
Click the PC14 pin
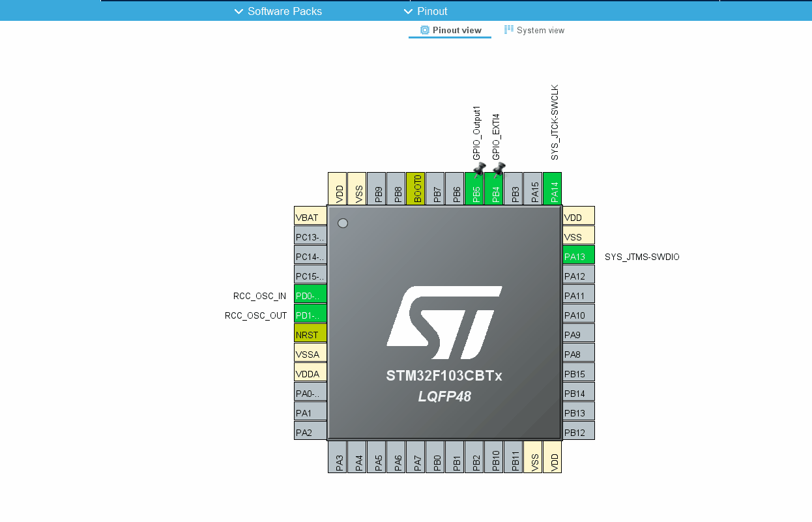click(310, 255)
